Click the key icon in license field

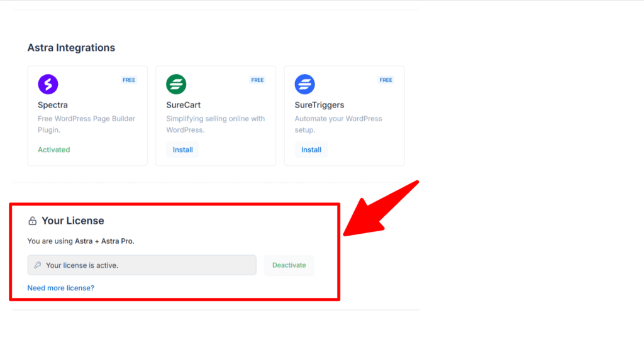(38, 265)
